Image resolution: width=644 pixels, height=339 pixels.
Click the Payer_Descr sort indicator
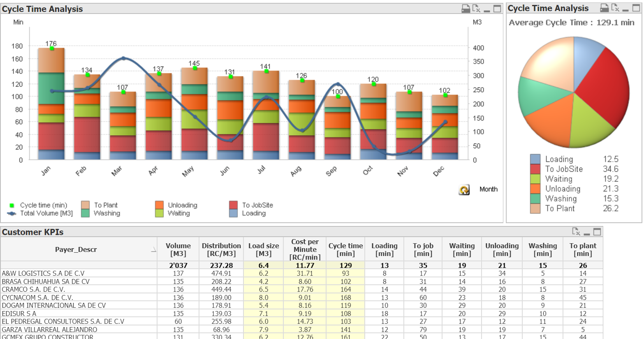point(153,250)
